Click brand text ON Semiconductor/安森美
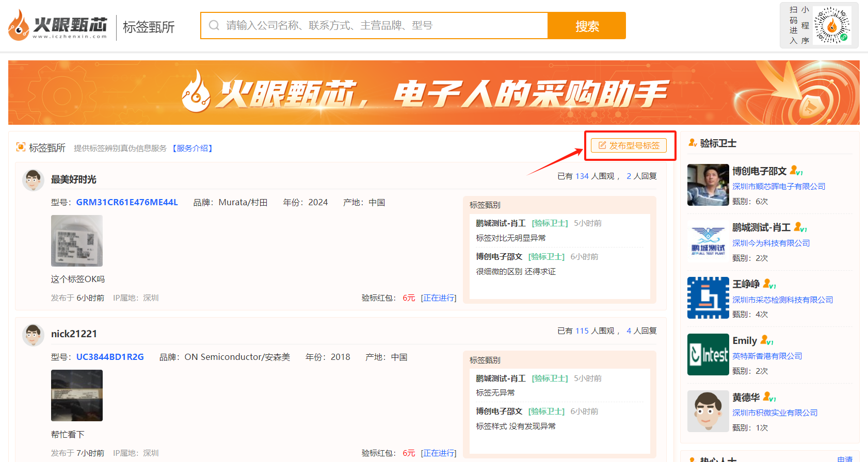 [237, 357]
